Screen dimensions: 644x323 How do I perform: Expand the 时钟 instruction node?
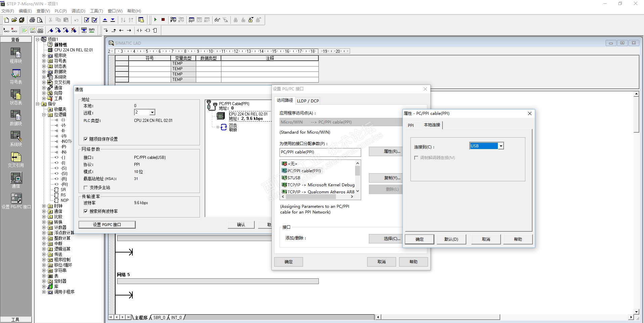click(44, 206)
